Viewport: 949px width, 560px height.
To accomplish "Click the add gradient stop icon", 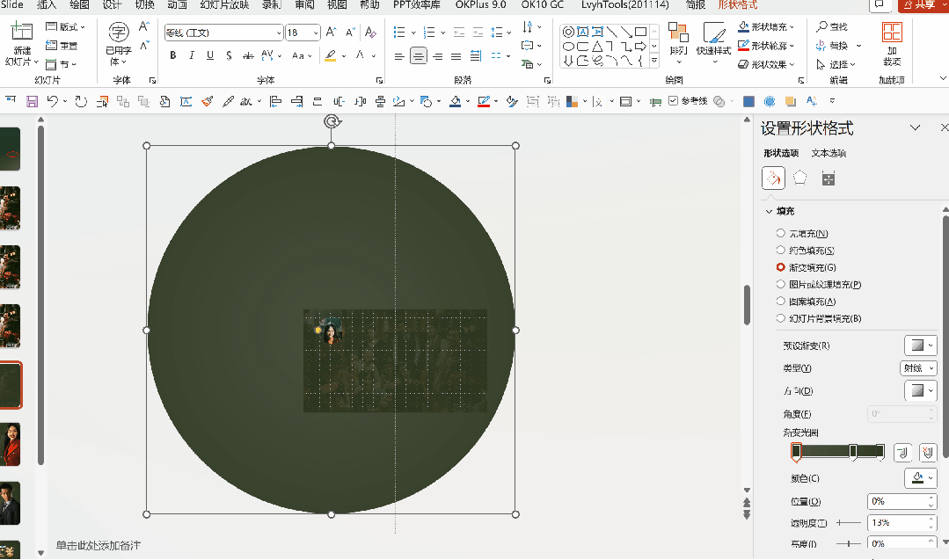I will 902,452.
